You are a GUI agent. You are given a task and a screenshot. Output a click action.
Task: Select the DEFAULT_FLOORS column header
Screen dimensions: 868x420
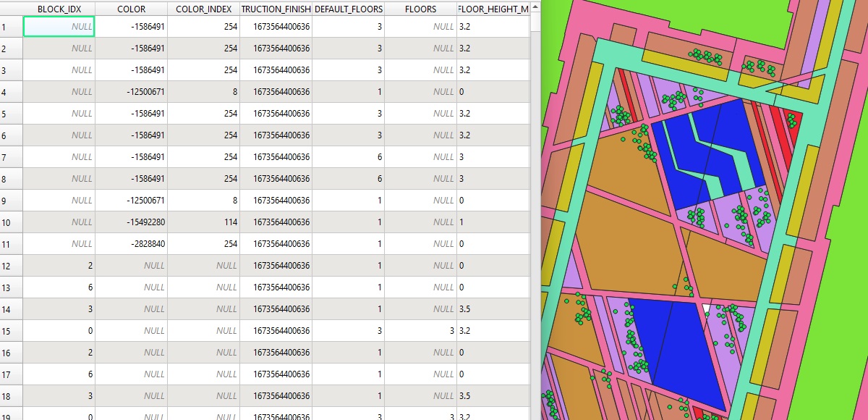pyautogui.click(x=348, y=9)
